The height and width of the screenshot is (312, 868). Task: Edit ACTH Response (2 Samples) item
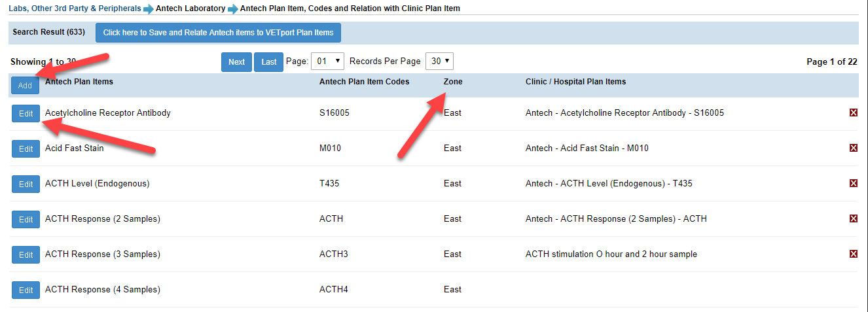coord(26,219)
